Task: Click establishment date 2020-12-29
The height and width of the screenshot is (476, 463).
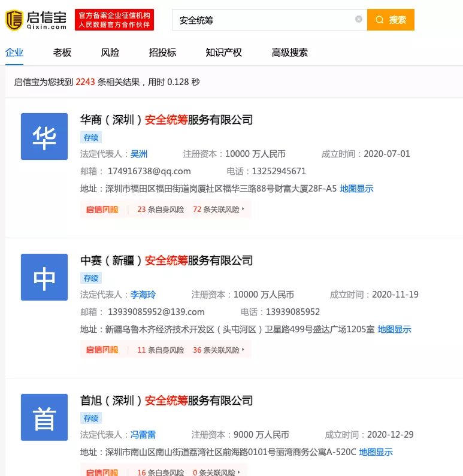Action: pyautogui.click(x=391, y=435)
